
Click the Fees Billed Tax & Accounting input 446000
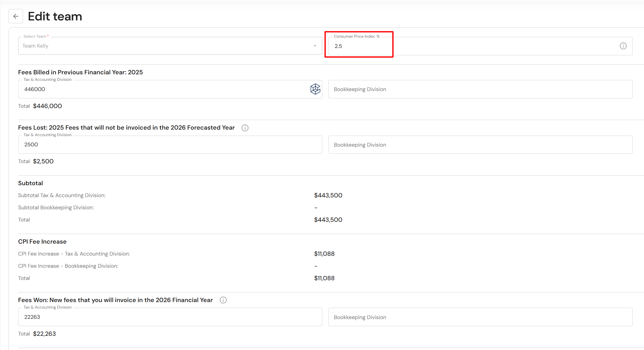tap(165, 89)
